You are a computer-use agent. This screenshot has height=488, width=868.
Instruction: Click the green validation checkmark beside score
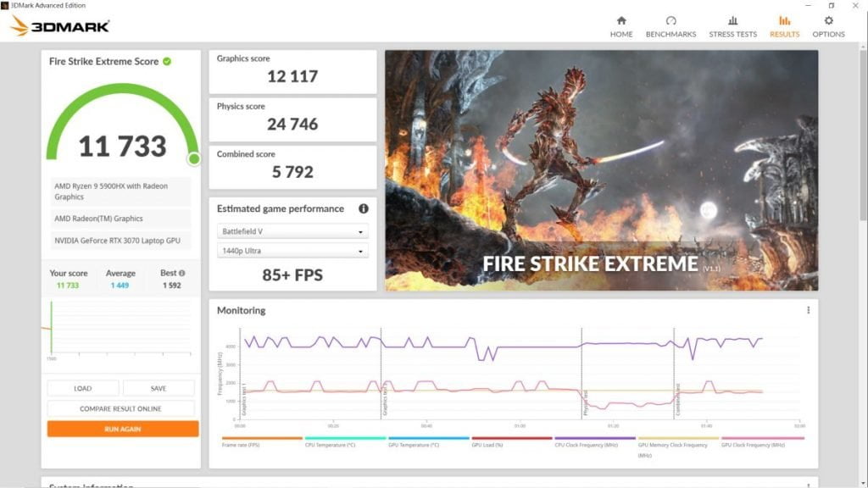(167, 61)
